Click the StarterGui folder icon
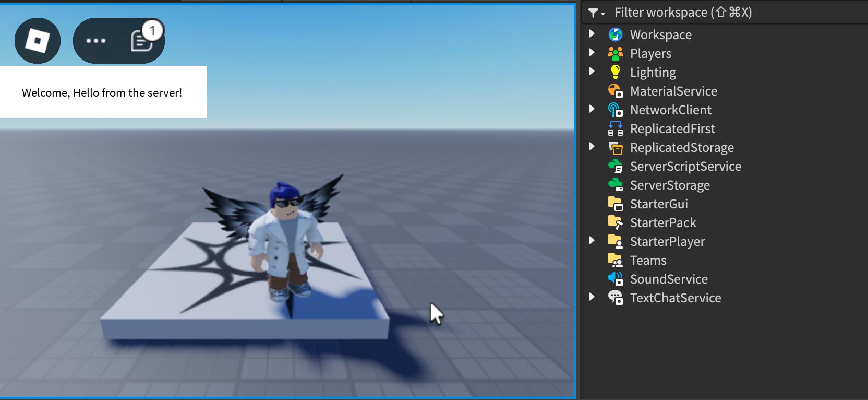Screen dimensions: 868x400 616,204
